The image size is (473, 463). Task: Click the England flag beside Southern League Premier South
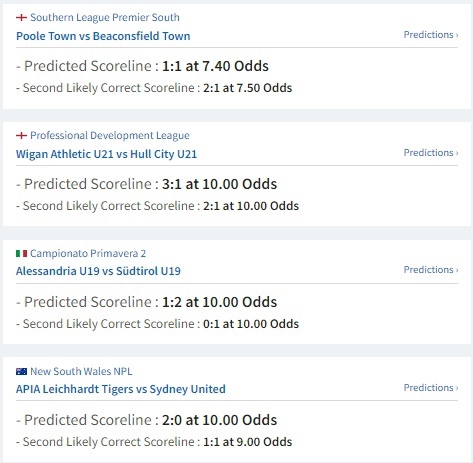tap(21, 17)
